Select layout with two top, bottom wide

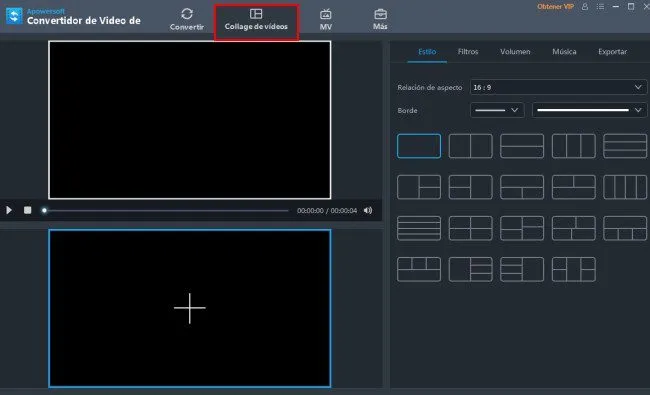click(574, 187)
